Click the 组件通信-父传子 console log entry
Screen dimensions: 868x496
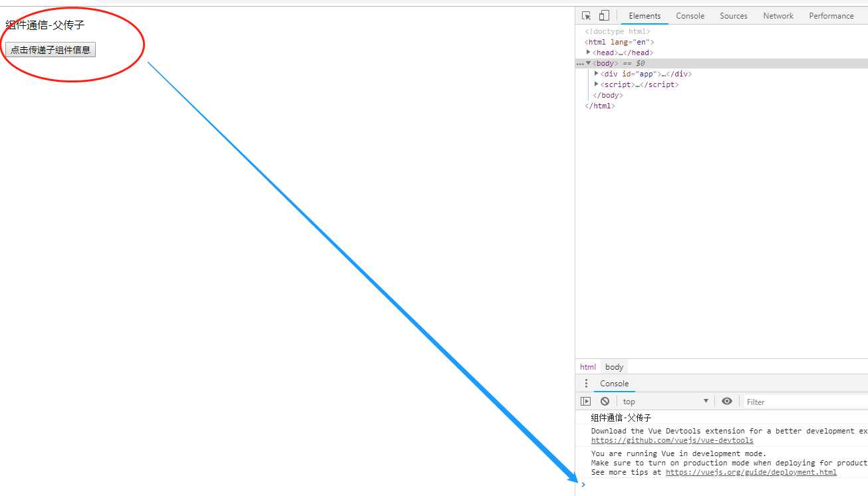point(621,418)
